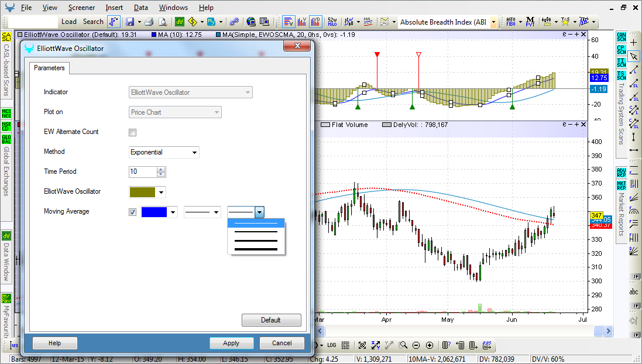Click the MCX NCX exchange icon
The height and width of the screenshot is (364, 642).
pyautogui.click(x=6, y=113)
